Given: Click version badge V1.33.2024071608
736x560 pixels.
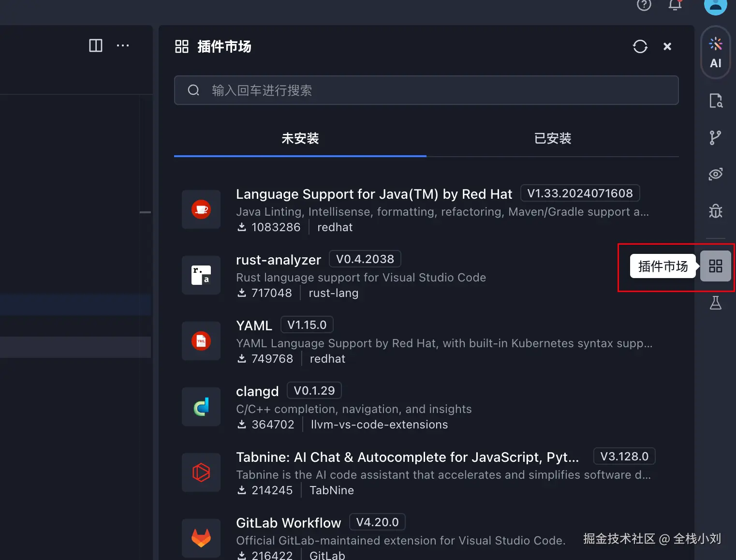Looking at the screenshot, I should tap(580, 193).
